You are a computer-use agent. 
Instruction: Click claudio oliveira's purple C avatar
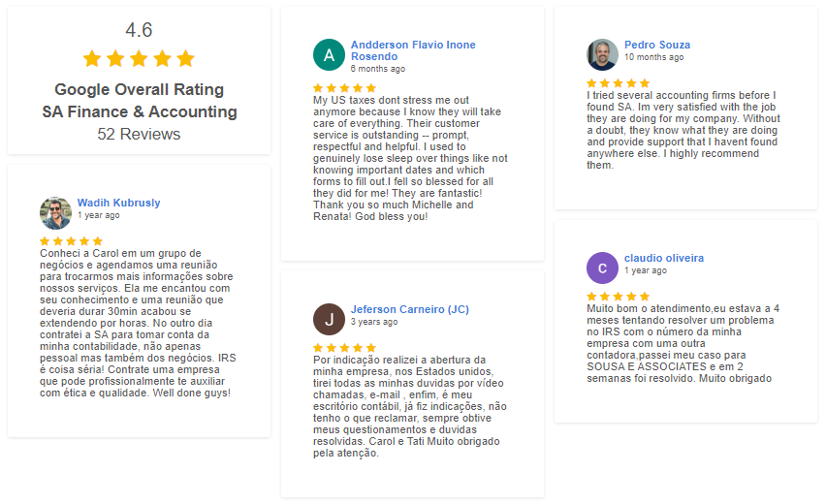click(x=602, y=268)
